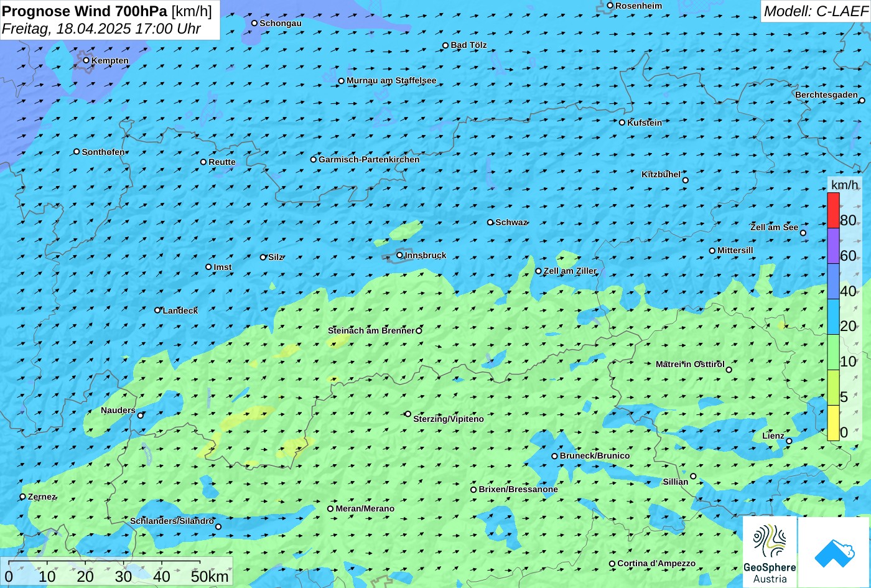This screenshot has width=871, height=588.
Task: Click the Steinach am Brenner marker
Action: point(419,331)
